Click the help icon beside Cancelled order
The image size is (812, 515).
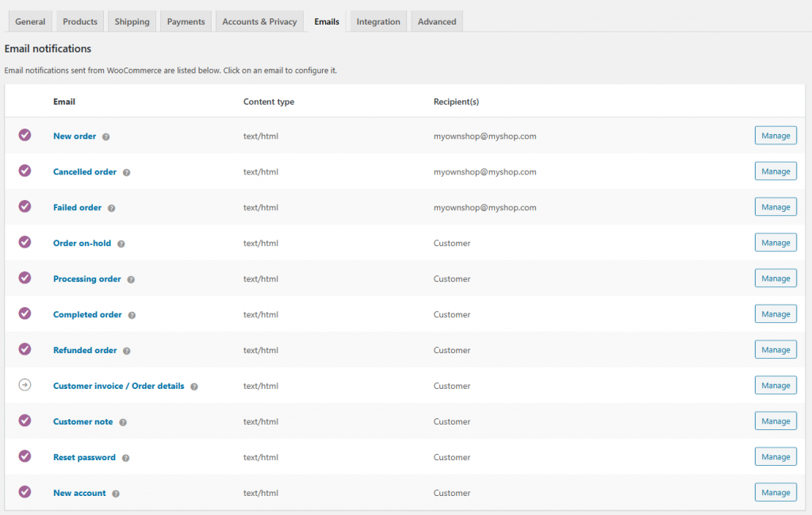(126, 172)
